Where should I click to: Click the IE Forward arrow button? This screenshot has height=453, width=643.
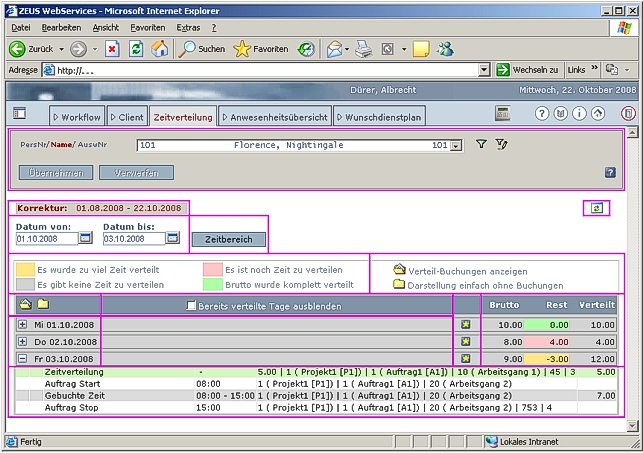pyautogui.click(x=78, y=49)
